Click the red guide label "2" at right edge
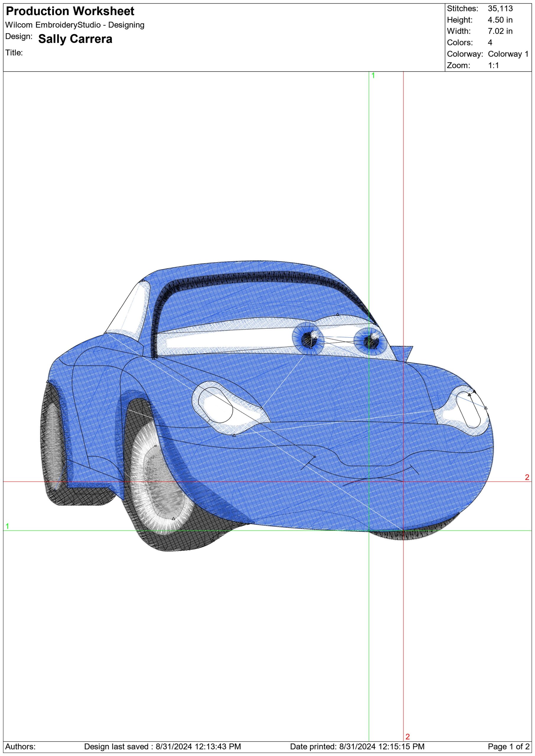535x756 pixels. [x=527, y=477]
